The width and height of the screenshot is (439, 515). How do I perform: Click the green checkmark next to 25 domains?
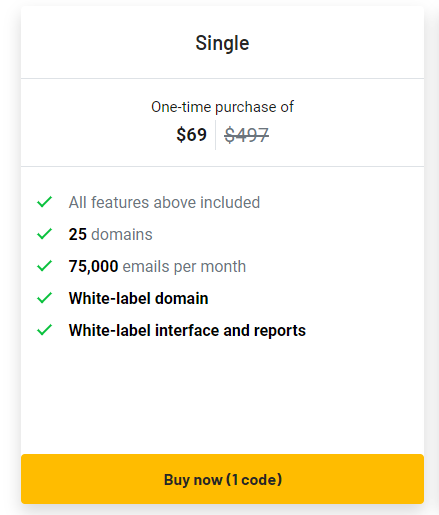[44, 234]
